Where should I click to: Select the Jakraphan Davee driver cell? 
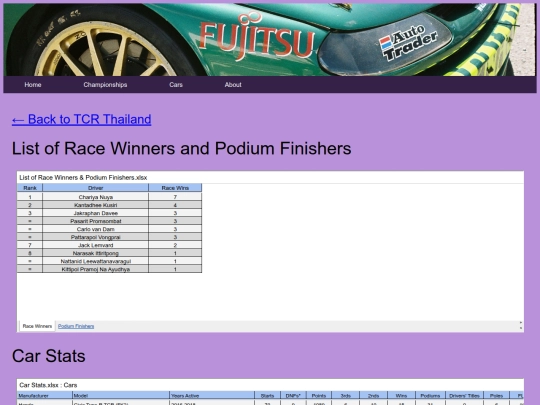96,213
